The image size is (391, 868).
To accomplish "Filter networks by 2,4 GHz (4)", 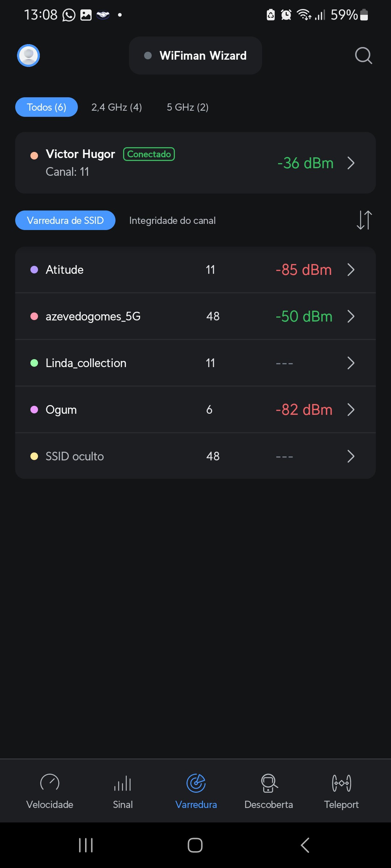I will (x=117, y=107).
